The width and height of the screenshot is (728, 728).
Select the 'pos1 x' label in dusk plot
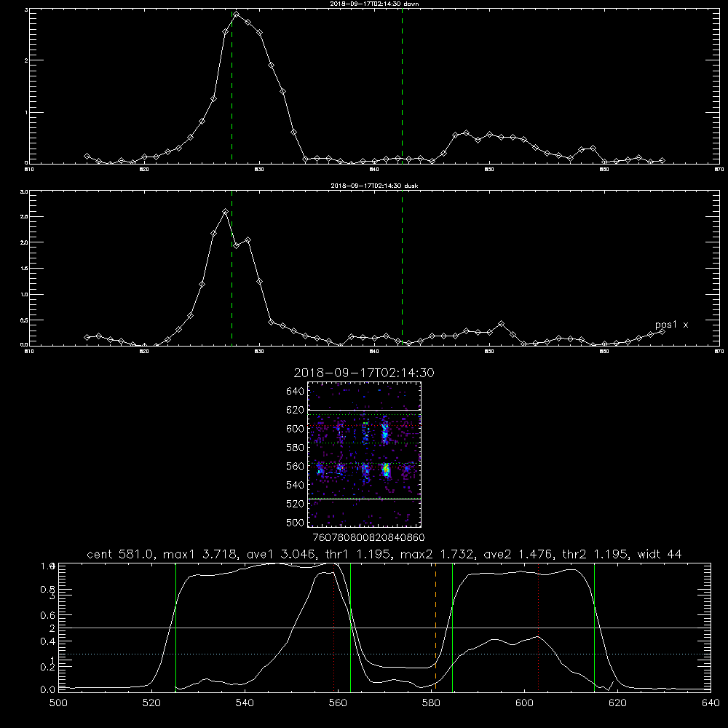pyautogui.click(x=671, y=325)
